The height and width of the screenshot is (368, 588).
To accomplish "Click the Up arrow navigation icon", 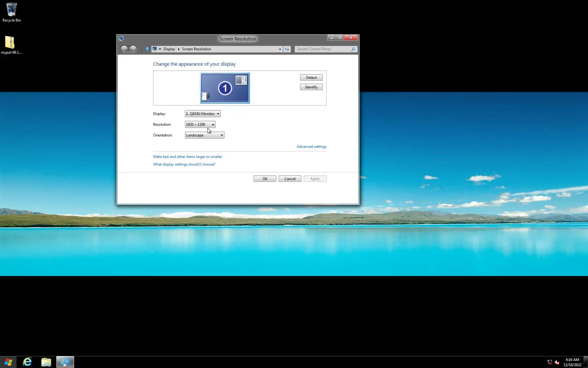I will click(x=147, y=49).
